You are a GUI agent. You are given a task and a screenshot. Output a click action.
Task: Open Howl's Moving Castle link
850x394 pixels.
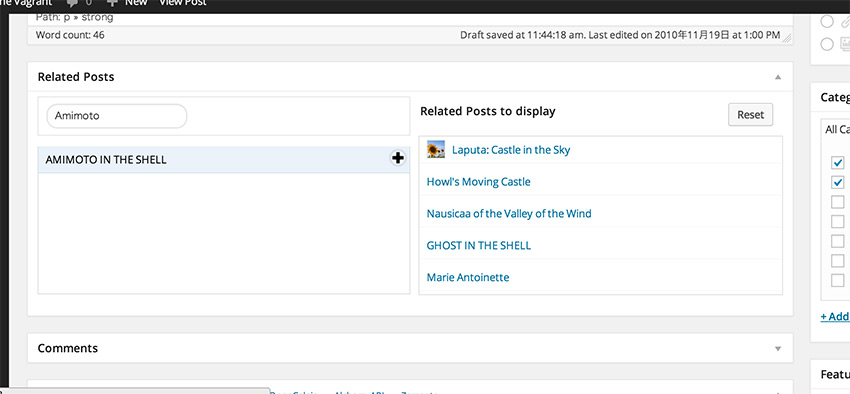(478, 182)
